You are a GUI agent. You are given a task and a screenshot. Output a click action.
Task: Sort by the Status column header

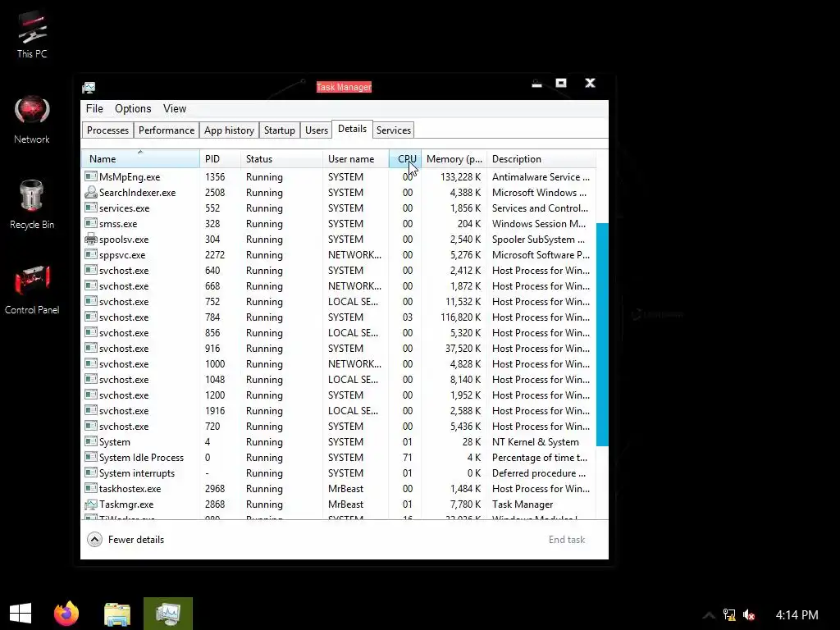pyautogui.click(x=282, y=159)
